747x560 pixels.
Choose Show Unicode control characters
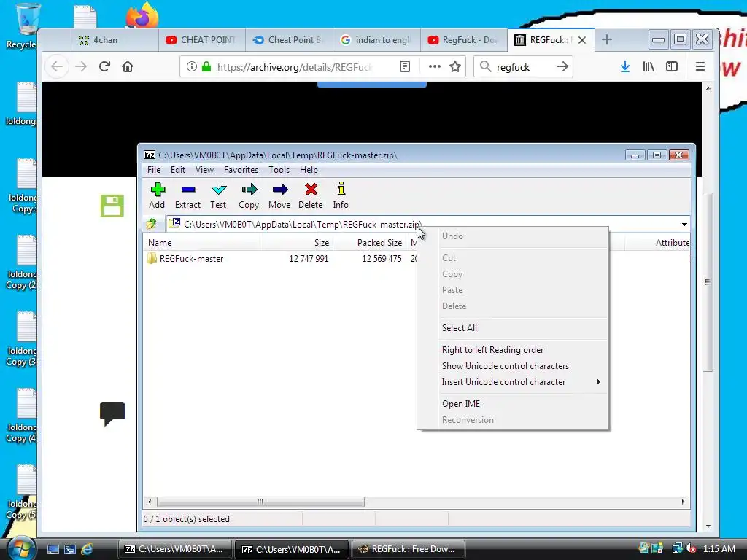[513, 366]
